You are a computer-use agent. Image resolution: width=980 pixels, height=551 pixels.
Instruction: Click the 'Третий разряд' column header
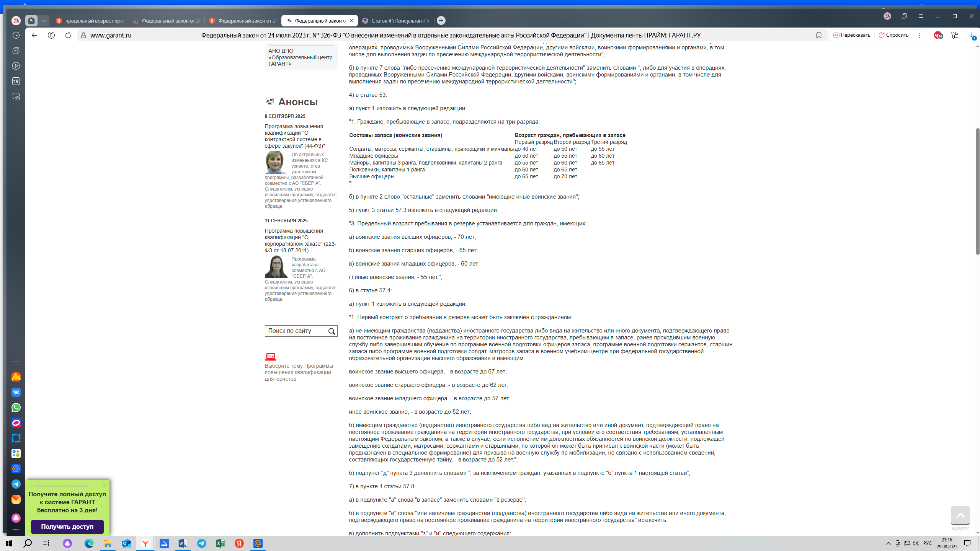tap(609, 142)
